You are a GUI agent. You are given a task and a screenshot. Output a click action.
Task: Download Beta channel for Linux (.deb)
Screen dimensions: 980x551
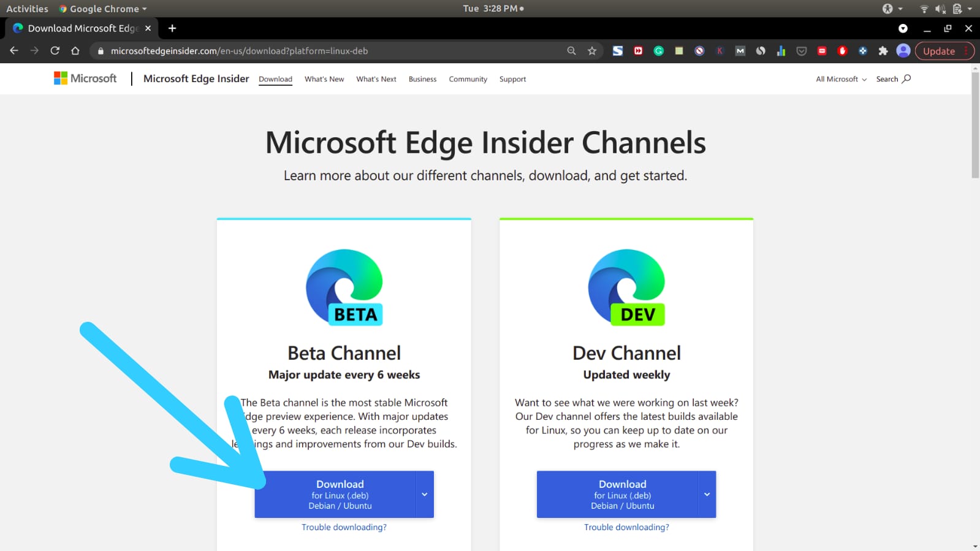point(335,495)
